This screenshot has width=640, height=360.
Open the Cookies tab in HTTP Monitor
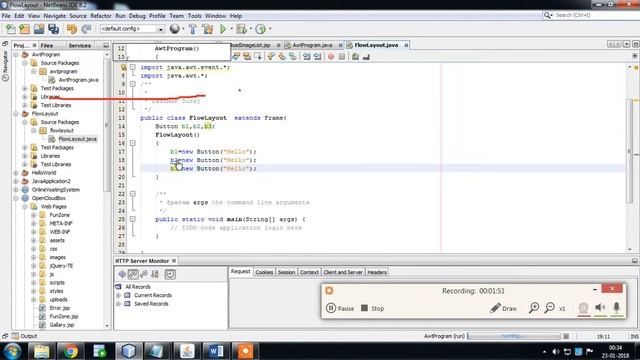(264, 272)
